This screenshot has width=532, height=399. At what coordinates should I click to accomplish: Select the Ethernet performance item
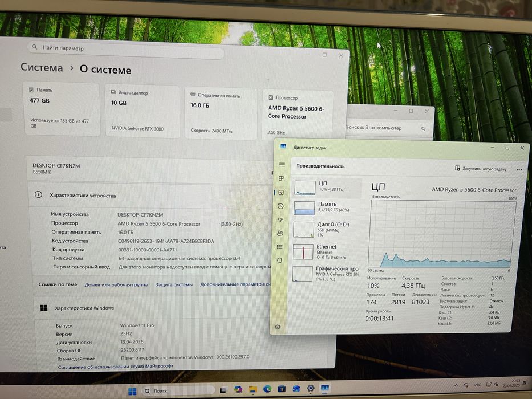click(325, 251)
